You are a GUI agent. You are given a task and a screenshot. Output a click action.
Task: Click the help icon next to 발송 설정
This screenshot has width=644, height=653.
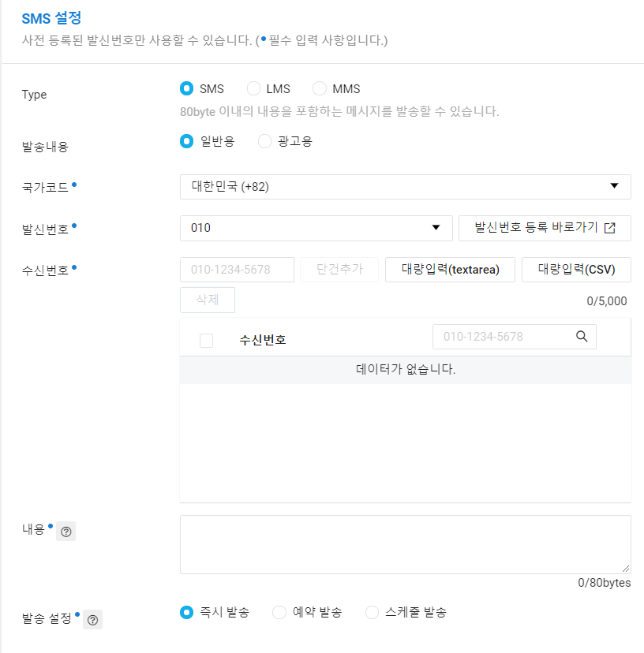[x=92, y=619]
